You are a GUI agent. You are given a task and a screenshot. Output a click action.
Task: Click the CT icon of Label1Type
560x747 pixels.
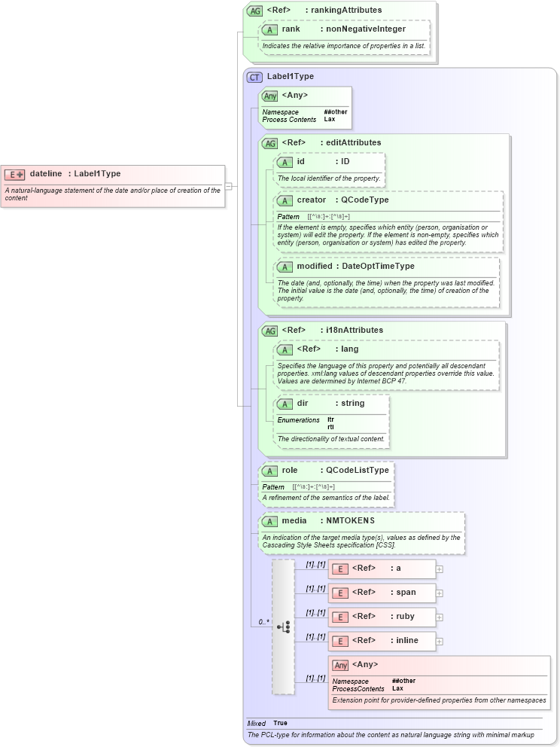254,77
